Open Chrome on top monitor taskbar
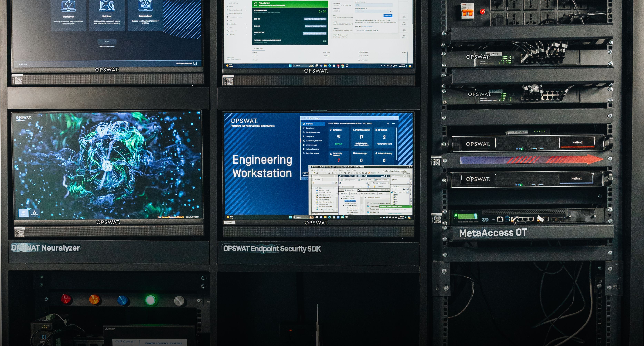The height and width of the screenshot is (346, 644). click(x=343, y=66)
